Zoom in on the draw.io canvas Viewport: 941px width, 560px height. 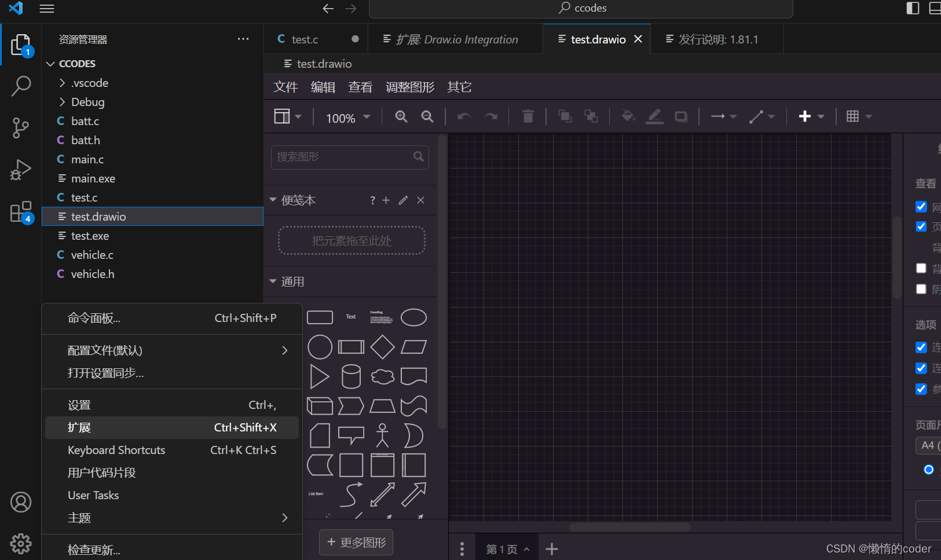pyautogui.click(x=401, y=116)
